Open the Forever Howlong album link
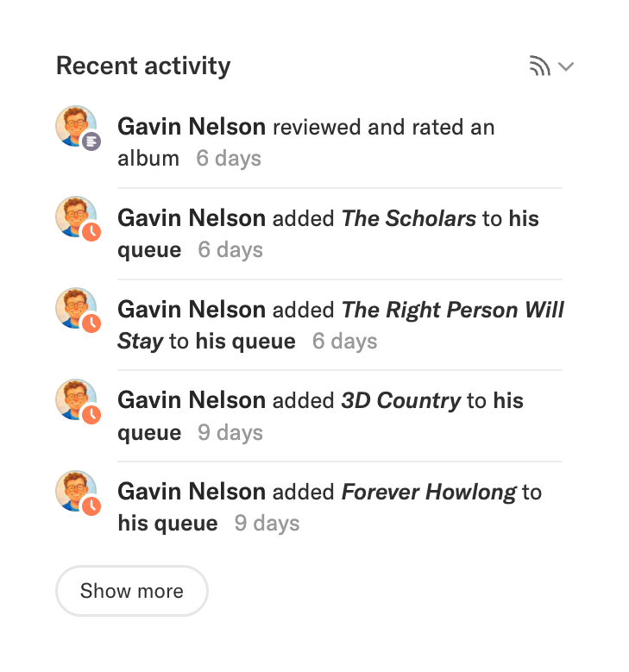The image size is (629, 672). tap(429, 493)
